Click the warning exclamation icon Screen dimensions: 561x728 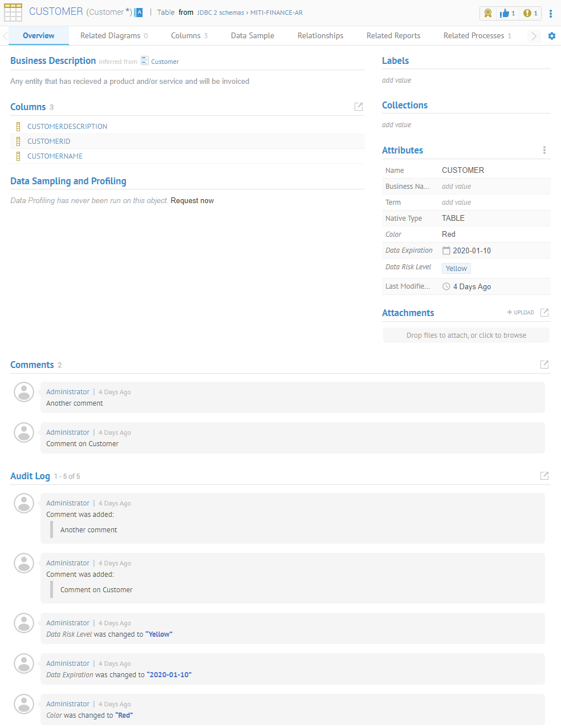click(527, 13)
